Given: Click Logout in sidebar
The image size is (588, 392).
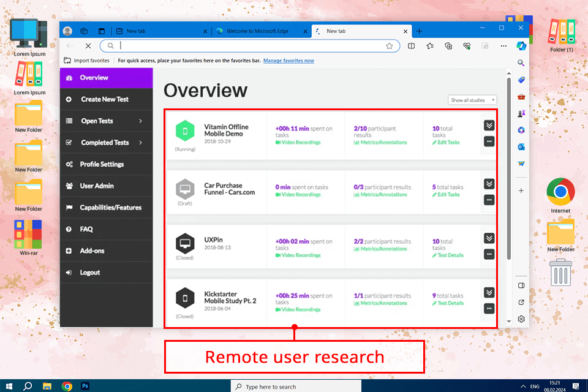Looking at the screenshot, I should click(x=106, y=273).
